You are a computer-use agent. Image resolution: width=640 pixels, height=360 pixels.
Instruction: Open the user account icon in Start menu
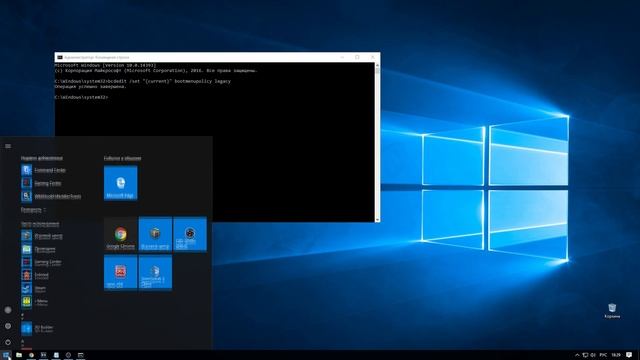8,310
